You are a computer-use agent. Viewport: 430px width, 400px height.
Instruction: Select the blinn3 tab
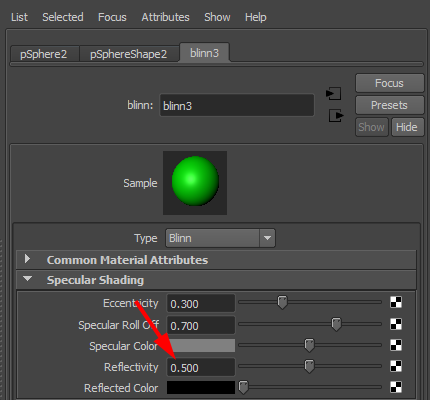[x=204, y=53]
